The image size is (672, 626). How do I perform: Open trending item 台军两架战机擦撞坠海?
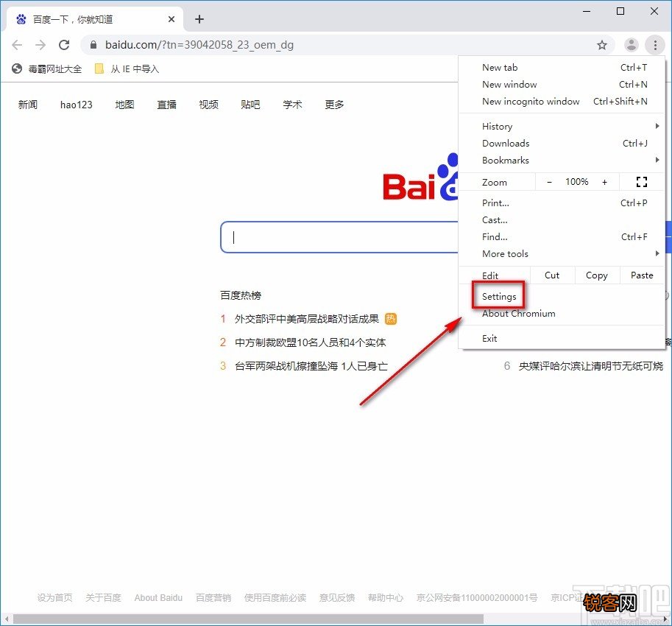click(311, 366)
